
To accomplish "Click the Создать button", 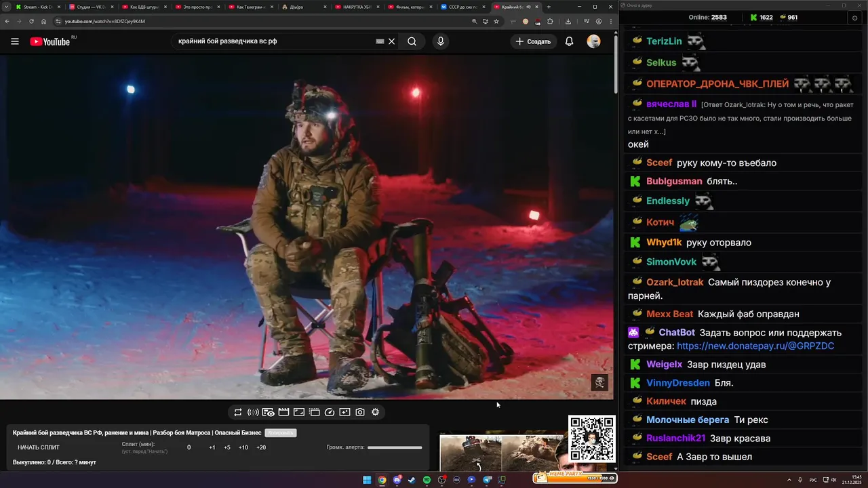I will [x=534, y=41].
